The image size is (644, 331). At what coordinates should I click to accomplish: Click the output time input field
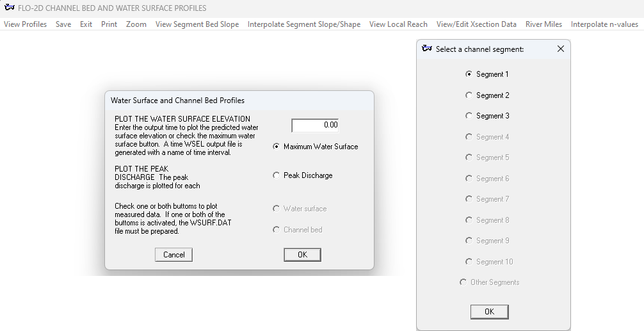click(315, 125)
